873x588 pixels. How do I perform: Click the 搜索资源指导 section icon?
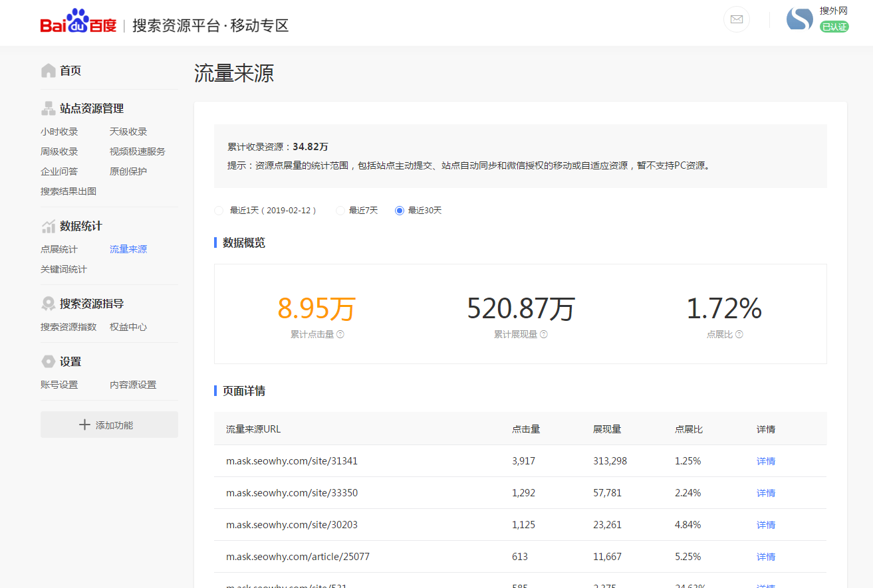coord(49,303)
